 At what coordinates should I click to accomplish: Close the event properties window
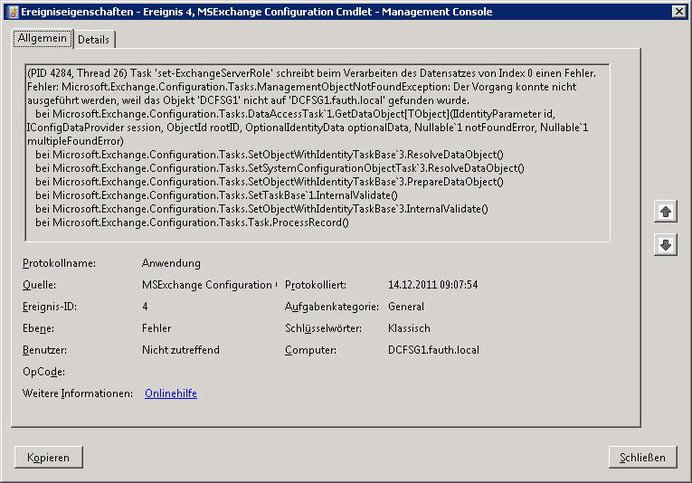pyautogui.click(x=679, y=11)
